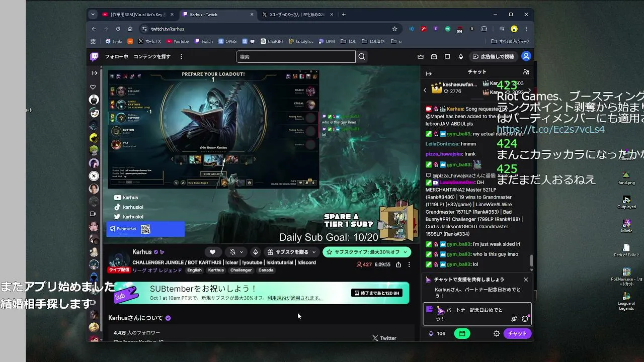Screen dimensions: 644x362
Task: Open three-dot menu beside share icon
Action: [x=409, y=264]
